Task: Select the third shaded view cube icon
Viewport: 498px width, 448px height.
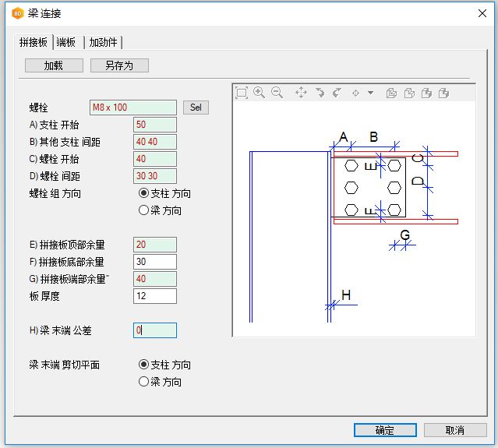Action: tap(426, 93)
